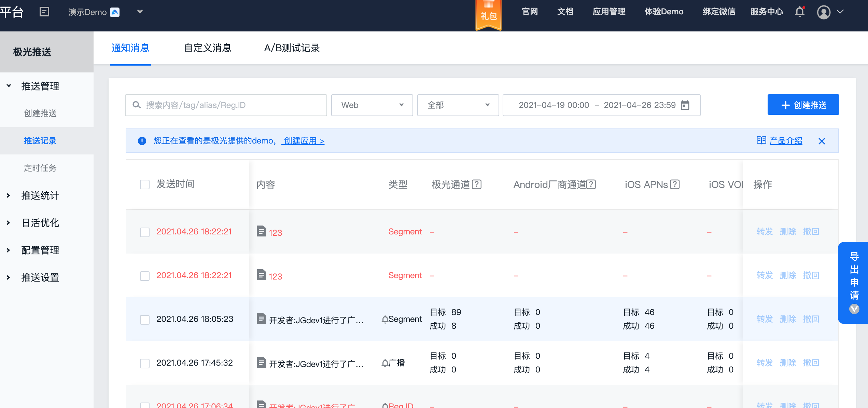Open the A/B测试记录 tab

point(292,48)
